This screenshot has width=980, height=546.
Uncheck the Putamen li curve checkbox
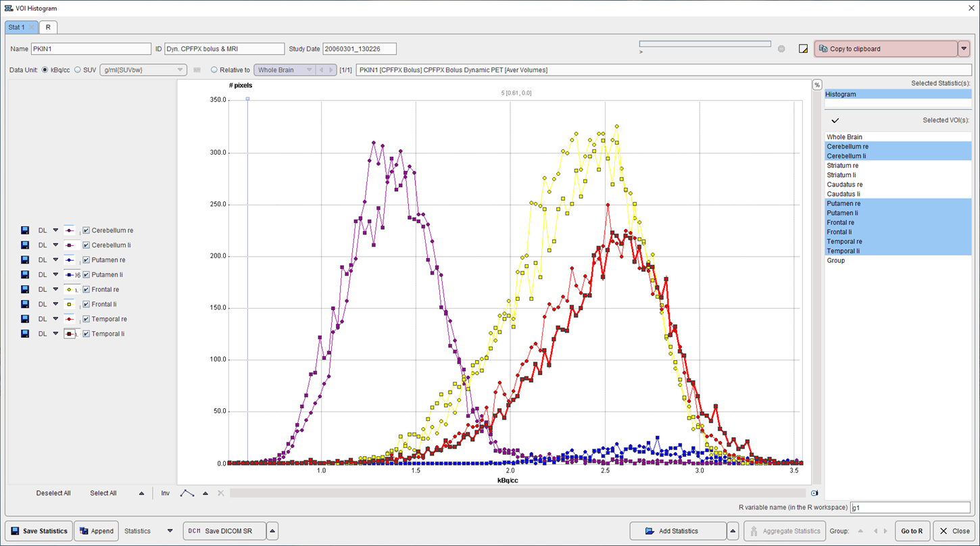click(x=86, y=275)
